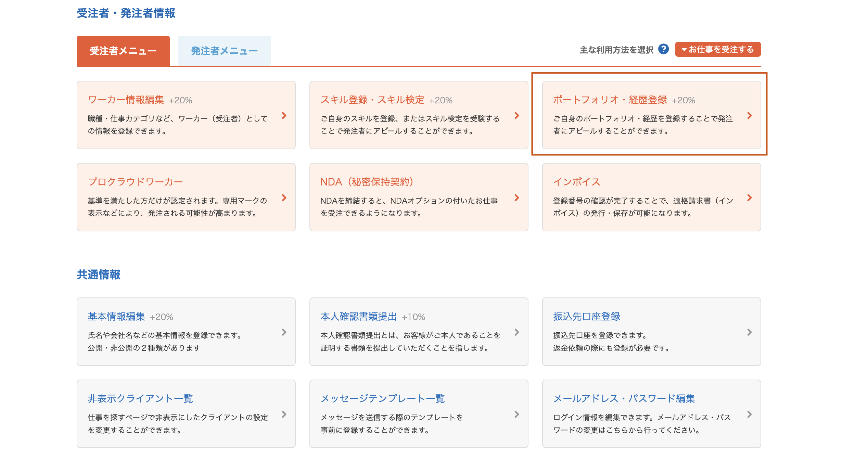Open the 基本情報編集 link
This screenshot has width=868, height=460.
point(116,316)
